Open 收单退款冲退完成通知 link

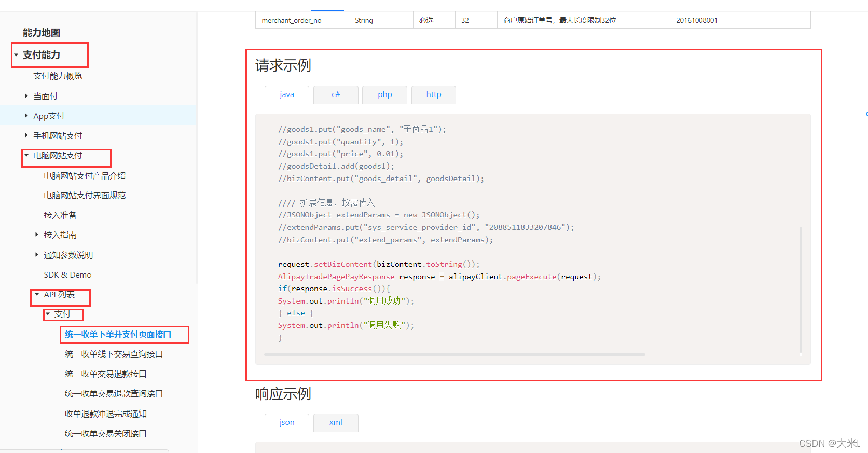pyautogui.click(x=105, y=414)
